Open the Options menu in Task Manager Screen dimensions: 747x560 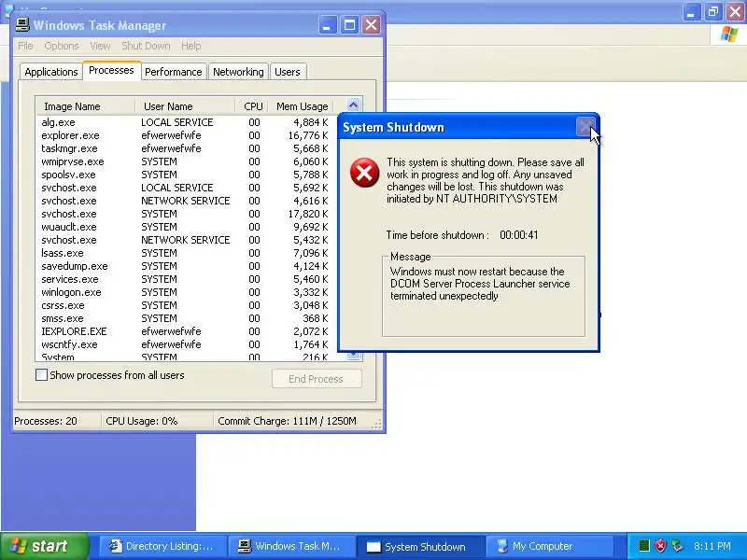[62, 46]
